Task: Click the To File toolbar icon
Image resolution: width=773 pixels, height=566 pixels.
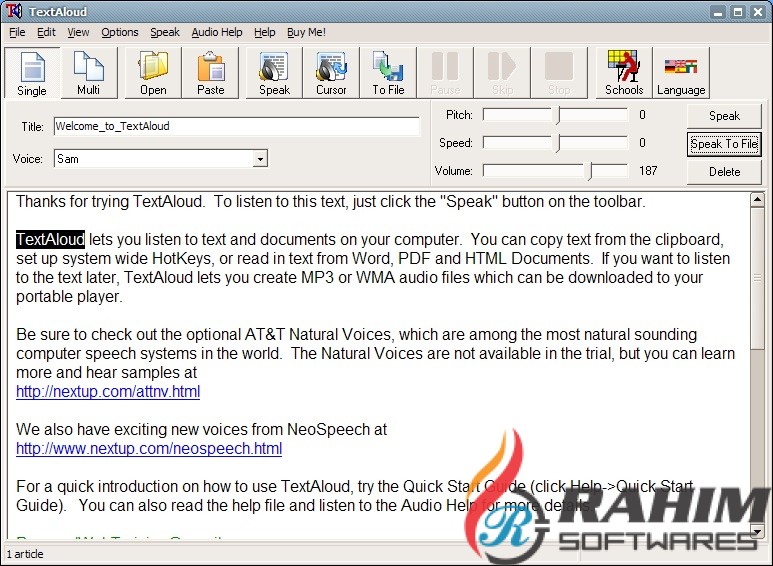Action: coord(388,73)
